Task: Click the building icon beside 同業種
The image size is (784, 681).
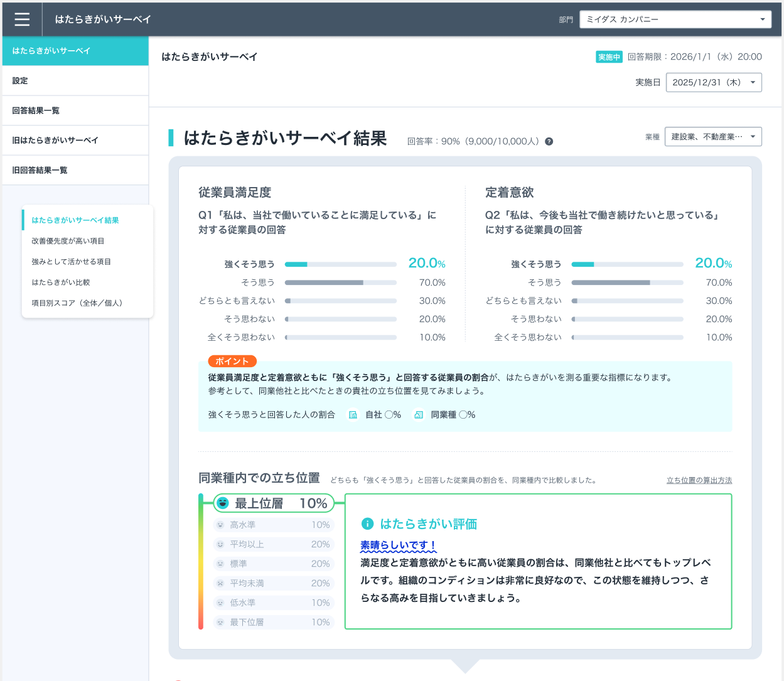Action: (x=419, y=415)
